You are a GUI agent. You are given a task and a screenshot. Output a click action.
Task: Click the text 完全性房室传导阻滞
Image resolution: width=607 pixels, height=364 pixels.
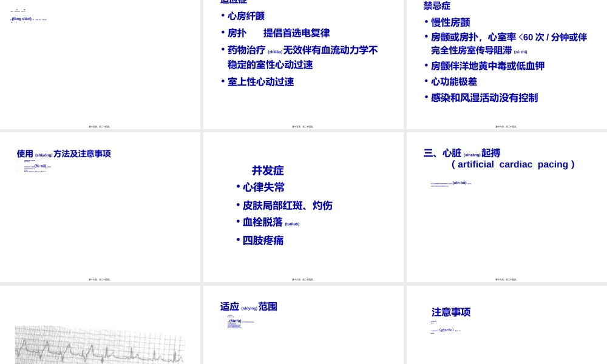(x=471, y=50)
